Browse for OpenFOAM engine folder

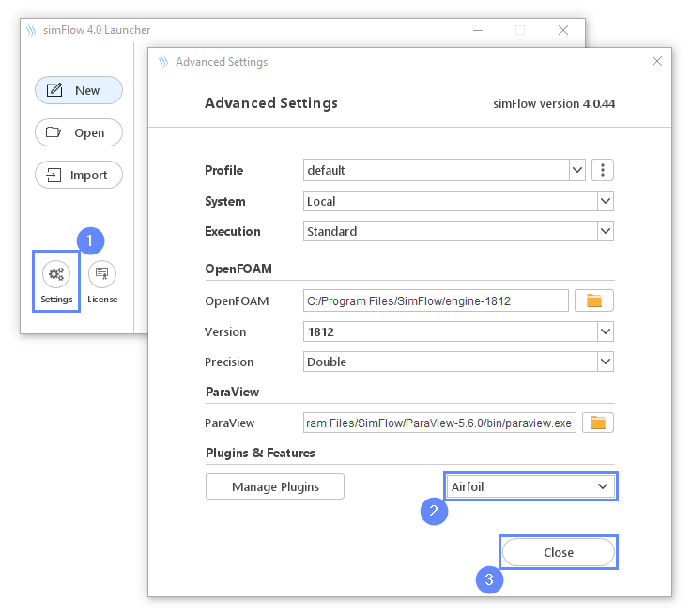[x=594, y=300]
